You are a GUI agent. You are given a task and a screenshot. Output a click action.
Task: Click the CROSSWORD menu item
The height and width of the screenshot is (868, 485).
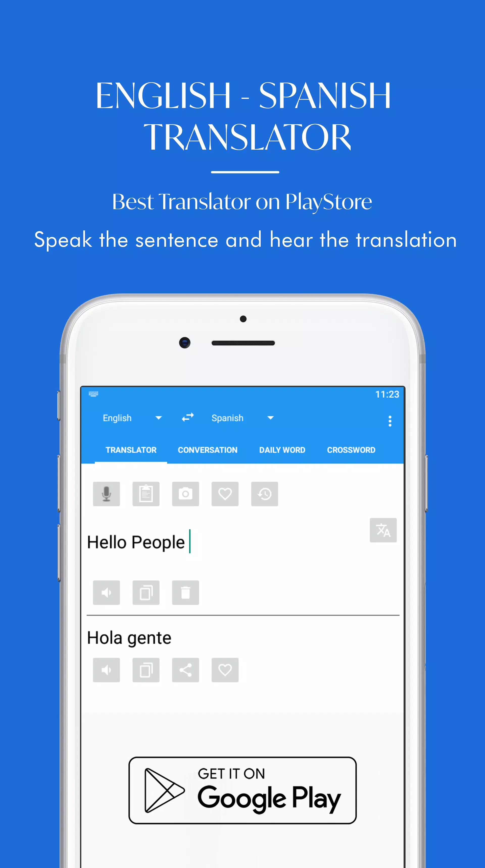pyautogui.click(x=351, y=450)
